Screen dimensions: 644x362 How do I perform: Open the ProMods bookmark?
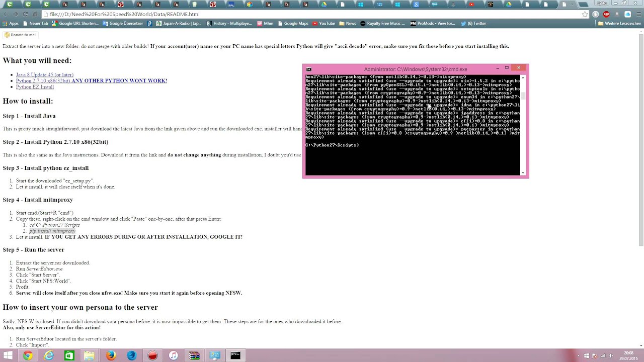[x=433, y=23]
